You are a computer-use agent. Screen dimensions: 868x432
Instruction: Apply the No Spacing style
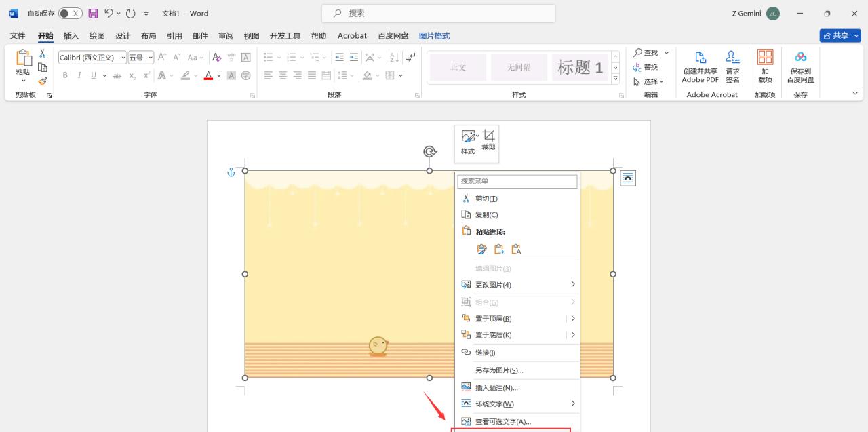pos(519,67)
